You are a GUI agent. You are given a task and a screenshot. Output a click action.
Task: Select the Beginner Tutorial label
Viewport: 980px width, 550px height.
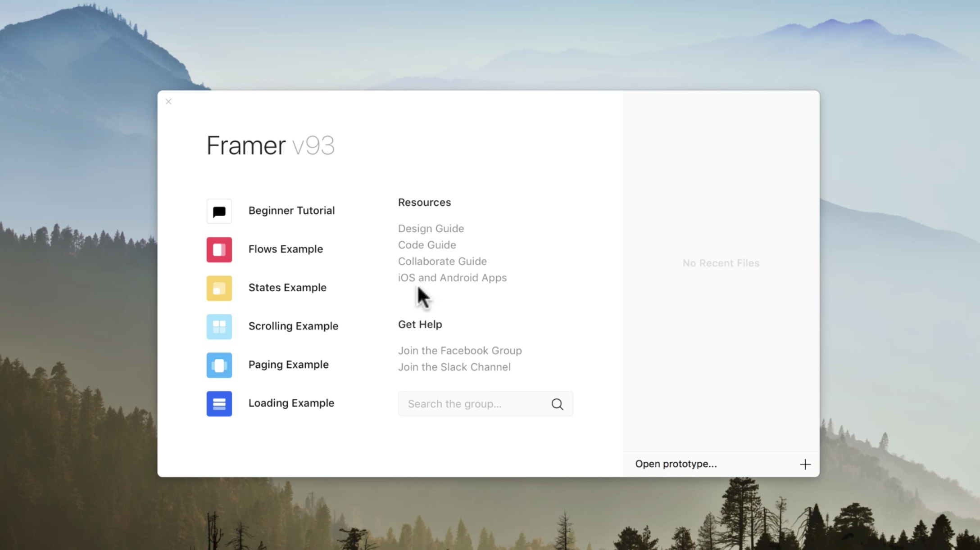click(x=291, y=211)
